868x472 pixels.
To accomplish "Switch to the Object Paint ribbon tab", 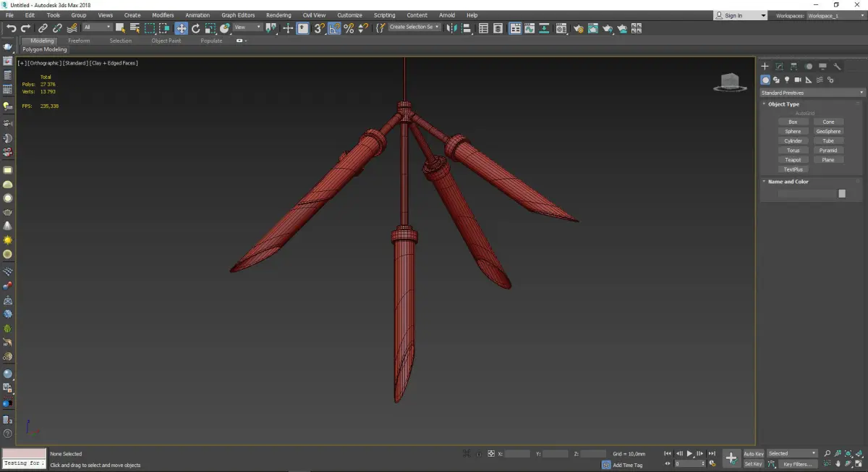I will (x=166, y=41).
